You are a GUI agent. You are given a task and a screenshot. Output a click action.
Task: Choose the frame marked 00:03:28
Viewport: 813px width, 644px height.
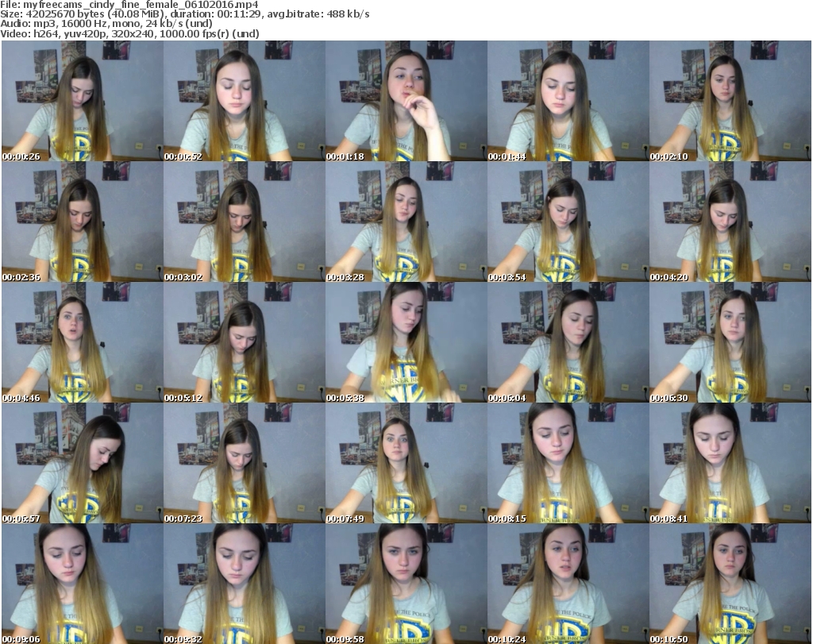click(406, 222)
